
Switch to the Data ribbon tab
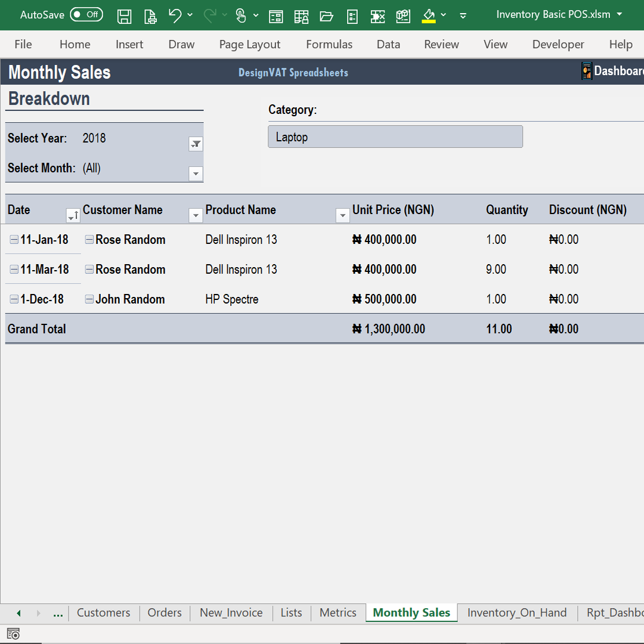[x=388, y=44]
